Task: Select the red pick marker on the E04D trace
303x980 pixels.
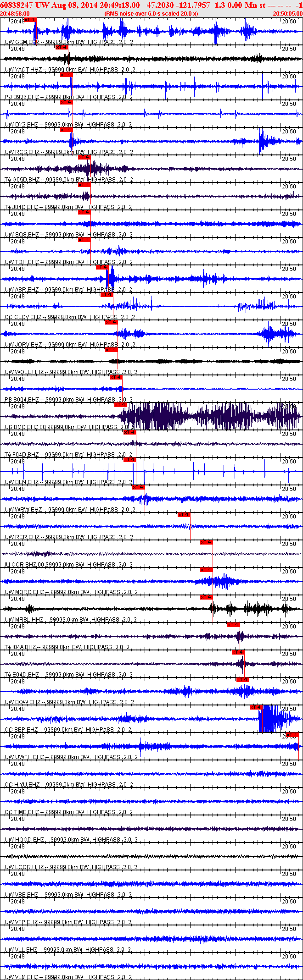Action: pyautogui.click(x=238, y=652)
